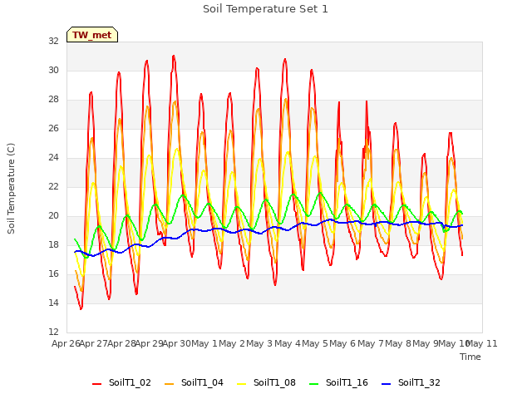Toggle the SoilT1_32 legend entry
532x399 pixels.
tap(411, 382)
